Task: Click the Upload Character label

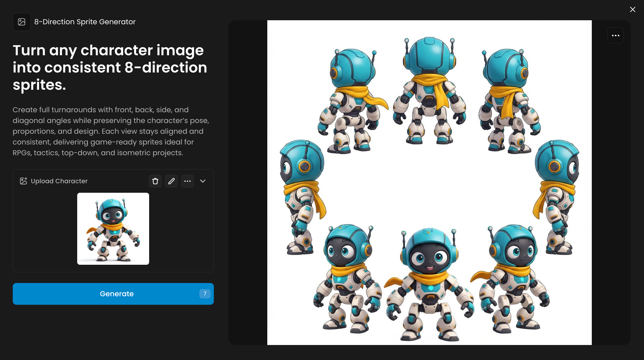Action: (59, 181)
